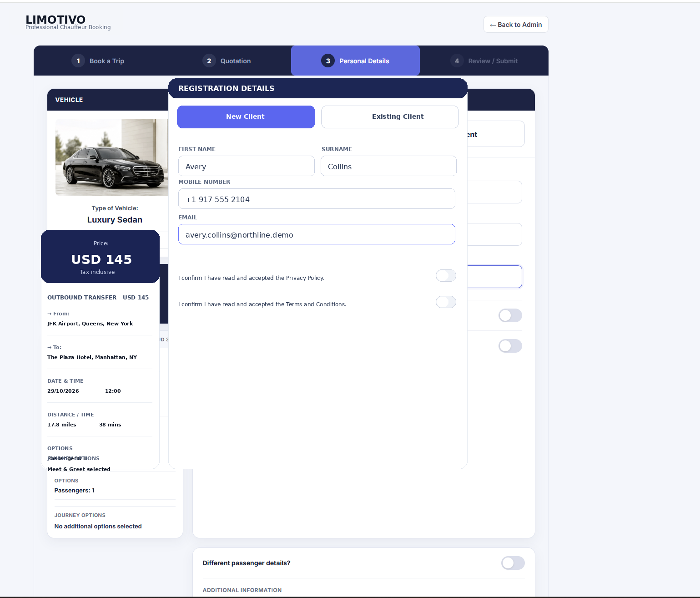Select the Personal Details step tab
Viewport: 700px width, 598px height.
tap(355, 61)
